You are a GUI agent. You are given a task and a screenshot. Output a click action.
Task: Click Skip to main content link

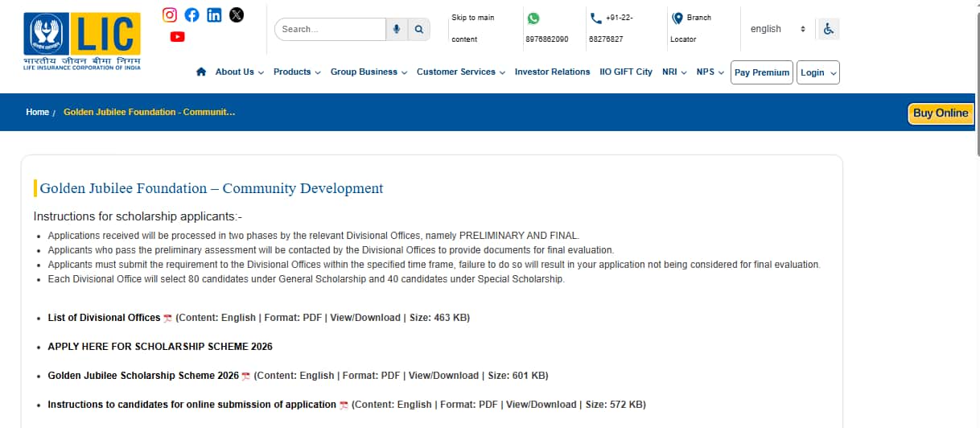(473, 28)
